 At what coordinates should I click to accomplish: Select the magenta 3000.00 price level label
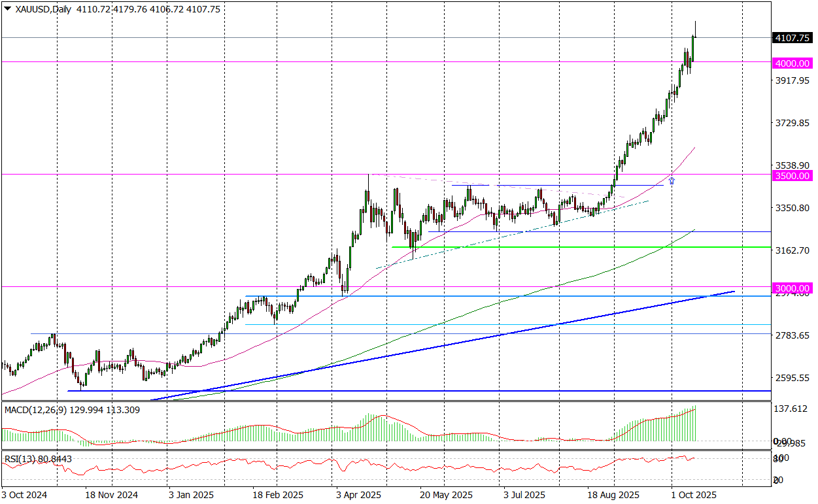792,288
